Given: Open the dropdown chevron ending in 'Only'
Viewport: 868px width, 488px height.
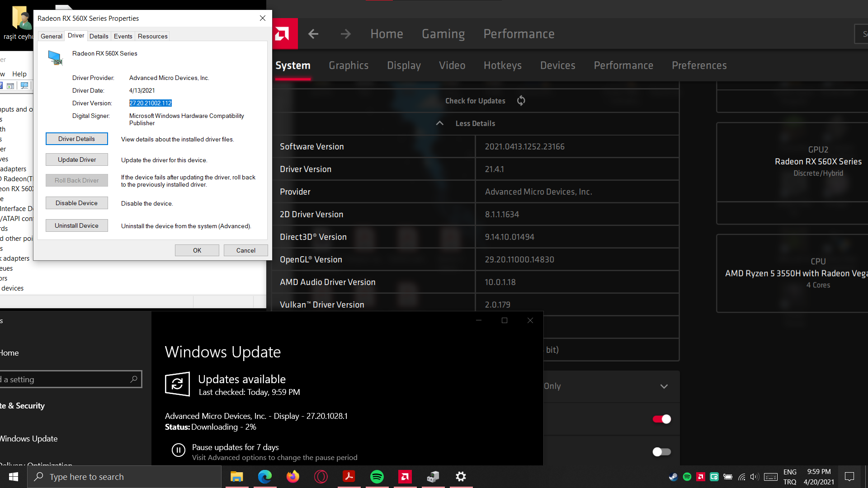Looking at the screenshot, I should point(664,386).
